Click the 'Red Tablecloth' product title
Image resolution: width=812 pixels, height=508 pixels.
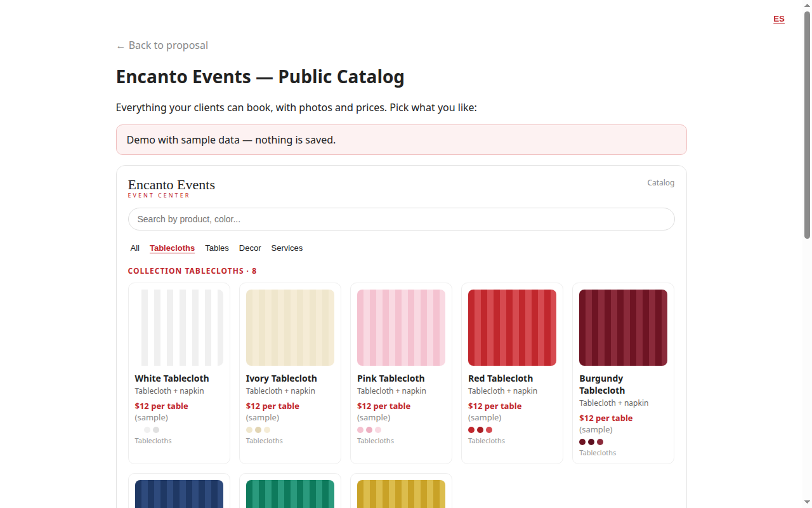[501, 378]
